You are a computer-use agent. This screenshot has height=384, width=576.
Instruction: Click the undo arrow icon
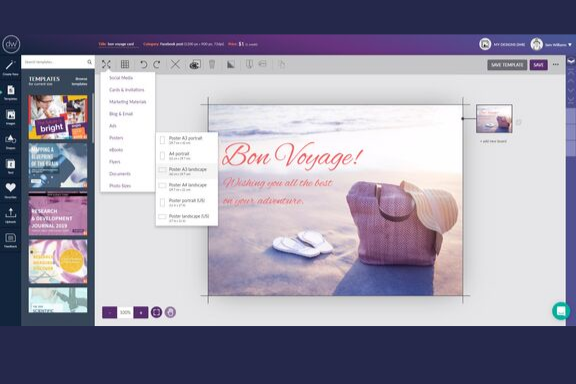coord(143,64)
